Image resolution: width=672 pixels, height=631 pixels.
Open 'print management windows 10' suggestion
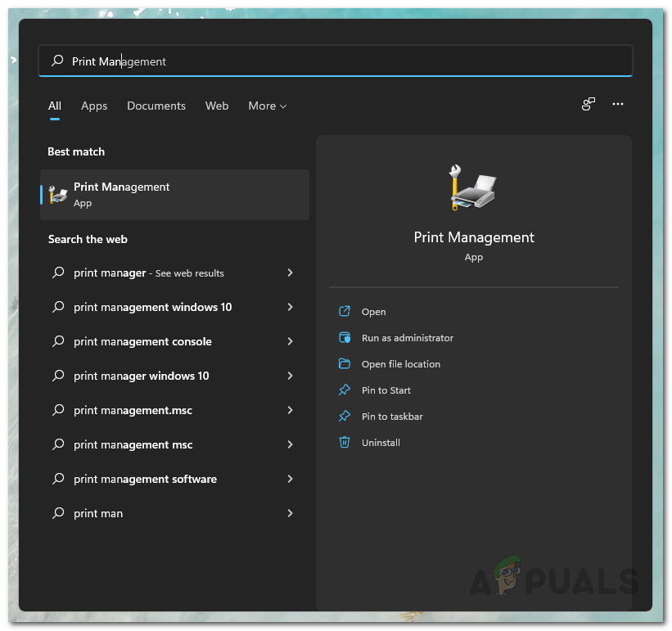tap(174, 307)
